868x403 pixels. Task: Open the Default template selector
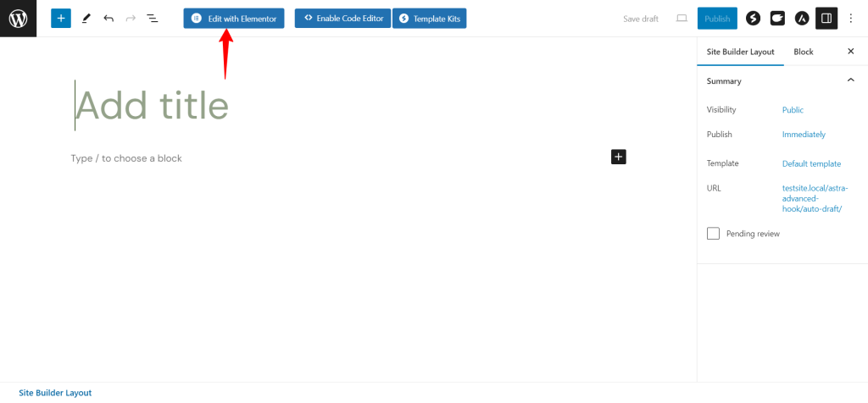(x=811, y=163)
